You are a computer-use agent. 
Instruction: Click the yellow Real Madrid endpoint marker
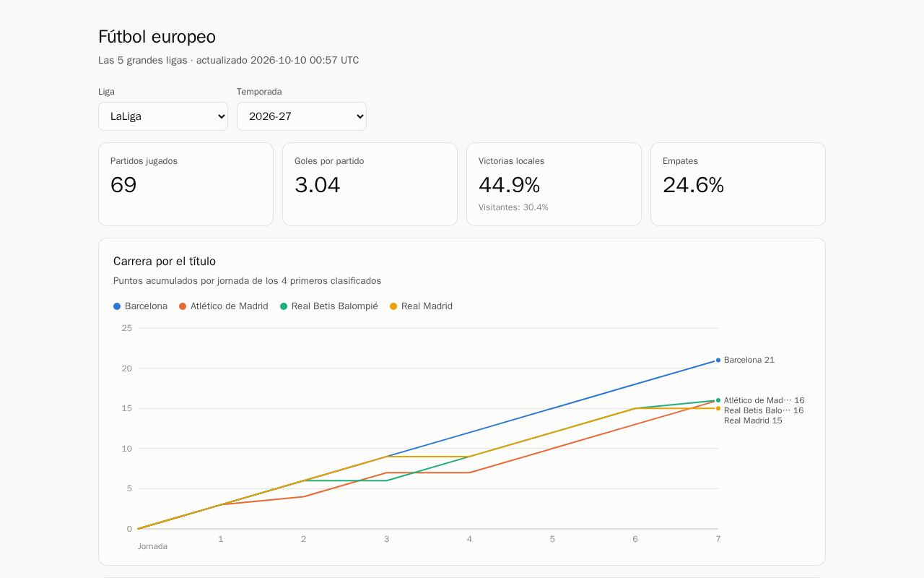pyautogui.click(x=718, y=408)
